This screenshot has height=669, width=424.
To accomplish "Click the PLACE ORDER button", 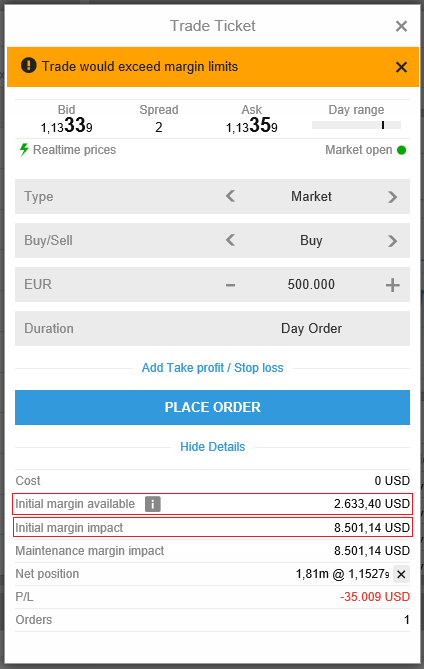I will coord(212,407).
